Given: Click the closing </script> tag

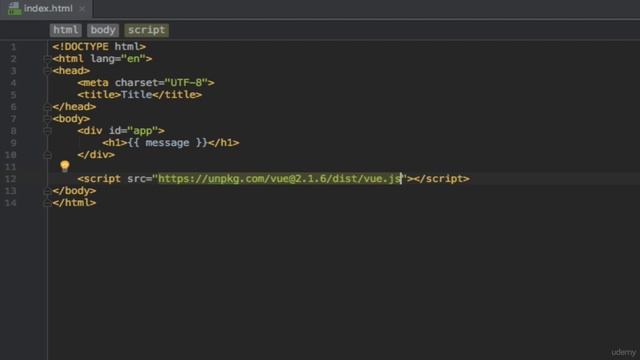Looking at the screenshot, I should 442,179.
